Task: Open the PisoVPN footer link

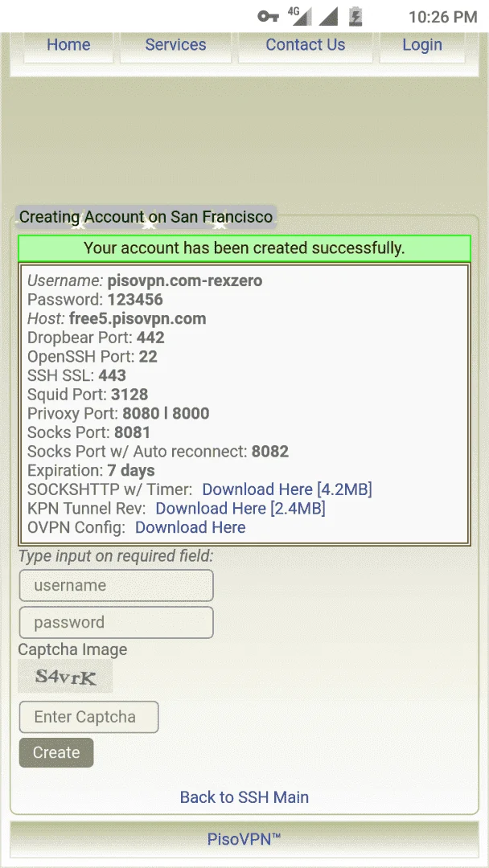Action: tap(244, 839)
